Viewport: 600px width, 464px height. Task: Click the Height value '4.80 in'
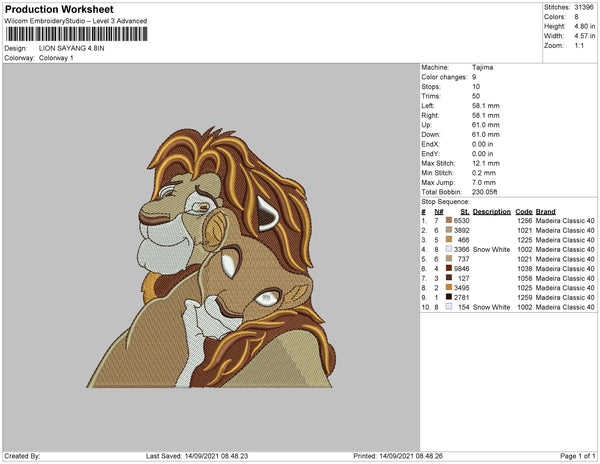pyautogui.click(x=585, y=26)
